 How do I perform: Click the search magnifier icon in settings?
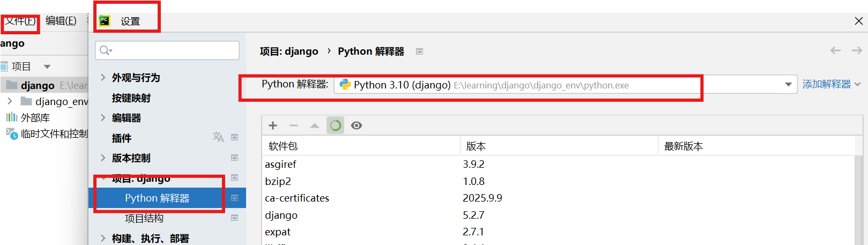point(105,50)
